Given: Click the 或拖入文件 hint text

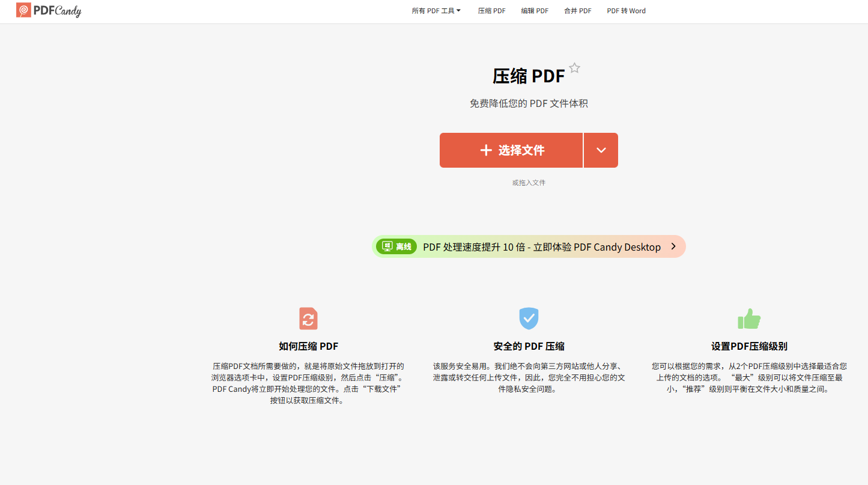Looking at the screenshot, I should (529, 183).
